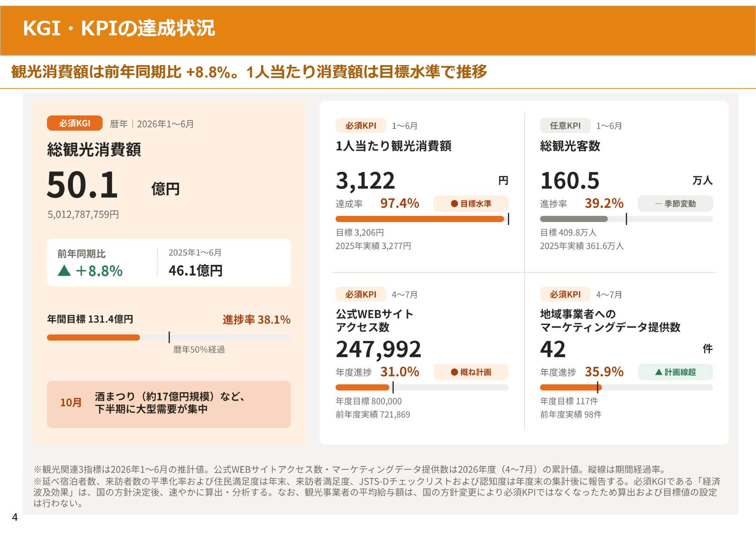Click the page number 4
The height and width of the screenshot is (535, 756).
[15, 517]
